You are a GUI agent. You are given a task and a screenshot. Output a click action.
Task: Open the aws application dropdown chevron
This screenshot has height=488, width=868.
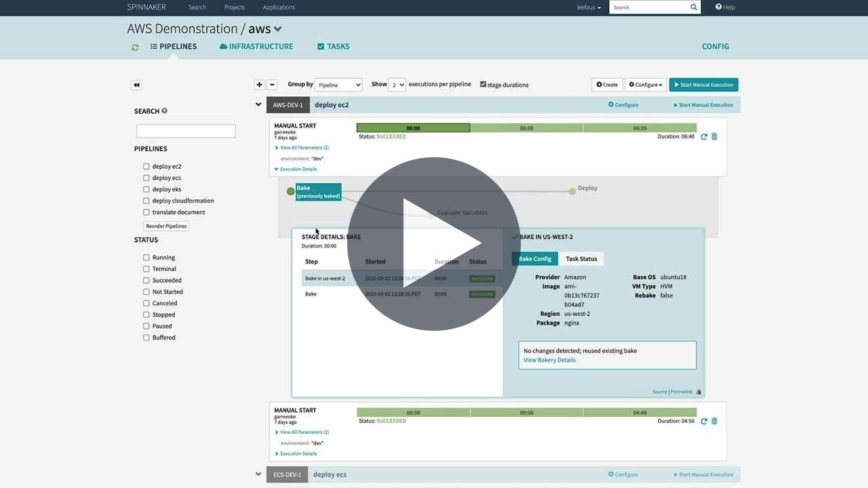(x=277, y=29)
